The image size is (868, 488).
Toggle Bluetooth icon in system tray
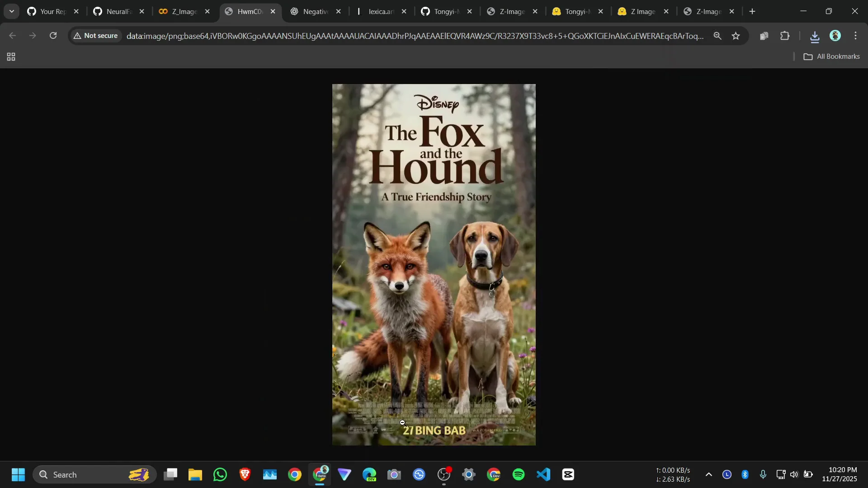tap(745, 474)
